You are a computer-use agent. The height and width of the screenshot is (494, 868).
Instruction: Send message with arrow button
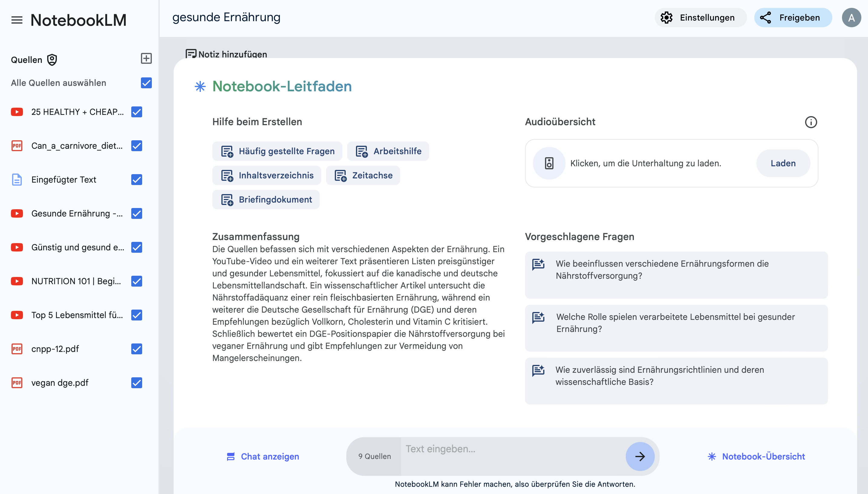[x=640, y=456]
